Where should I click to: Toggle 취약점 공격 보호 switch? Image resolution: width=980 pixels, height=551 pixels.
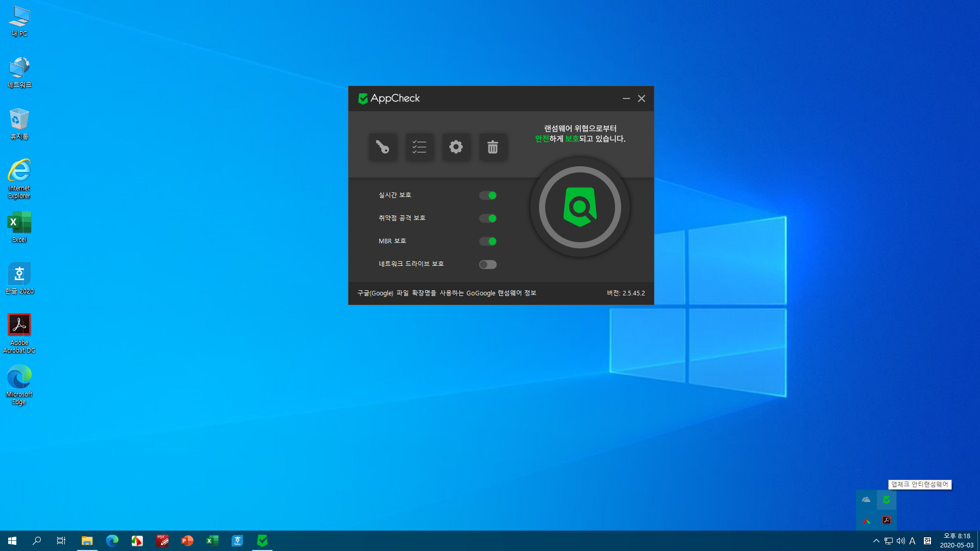(488, 218)
